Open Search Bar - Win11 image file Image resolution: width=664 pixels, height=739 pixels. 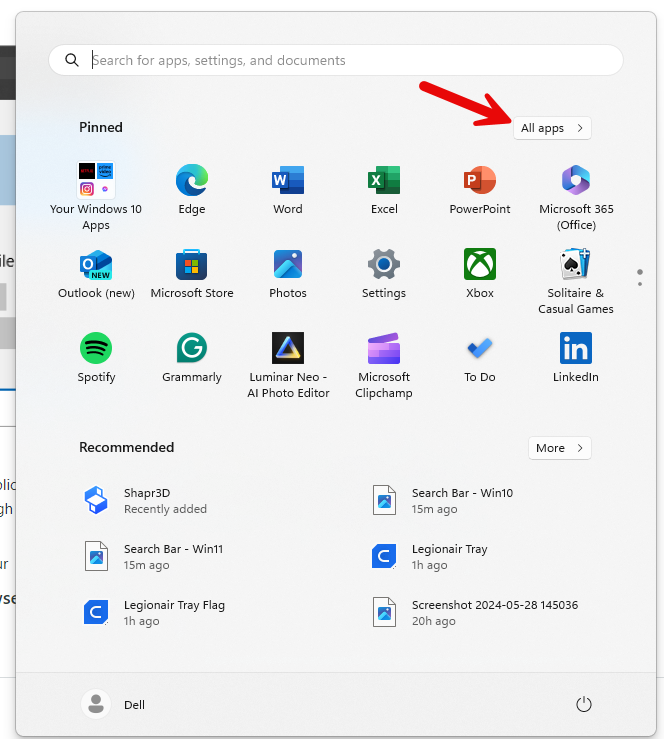click(x=154, y=557)
